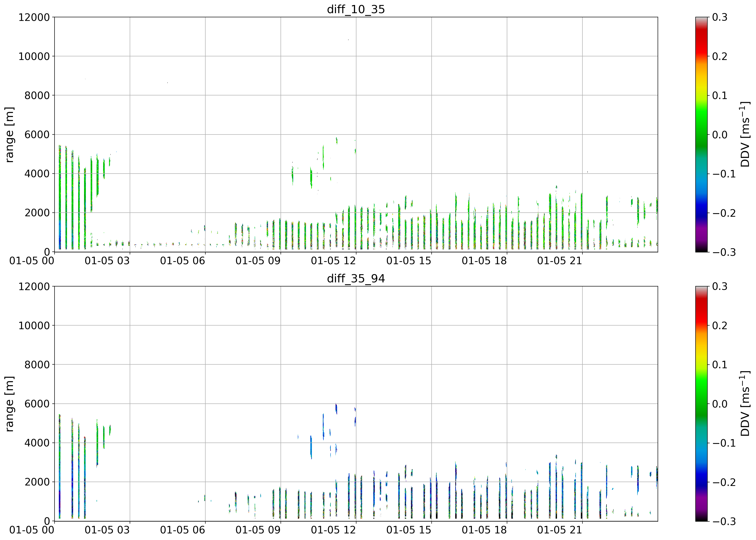Click the 0.2 tick on diff_10_35 colorbar

point(720,56)
